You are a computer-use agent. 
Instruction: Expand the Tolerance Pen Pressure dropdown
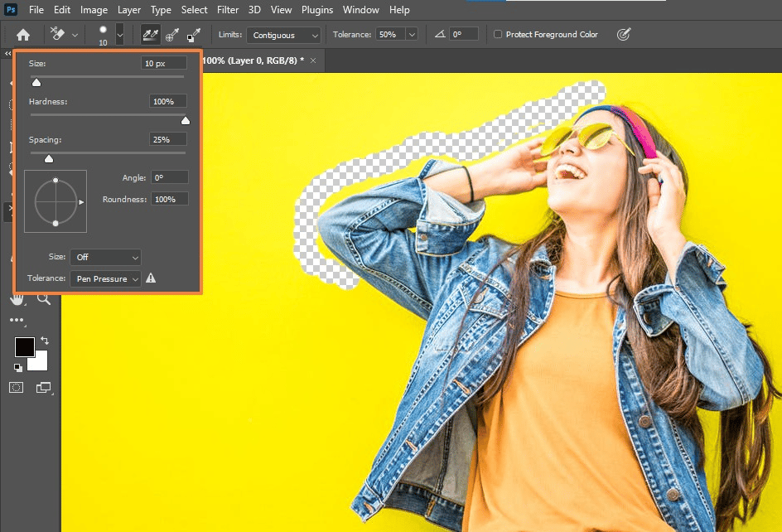click(x=104, y=279)
